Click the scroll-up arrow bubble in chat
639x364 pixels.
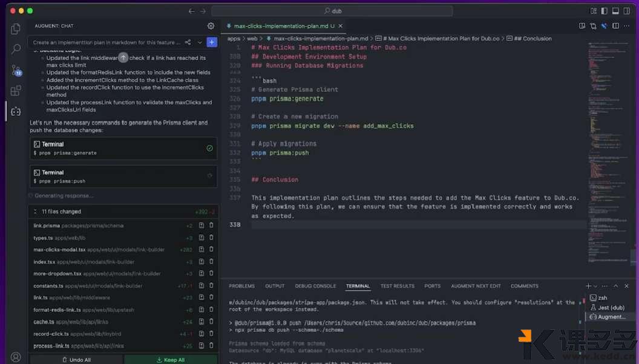123,58
